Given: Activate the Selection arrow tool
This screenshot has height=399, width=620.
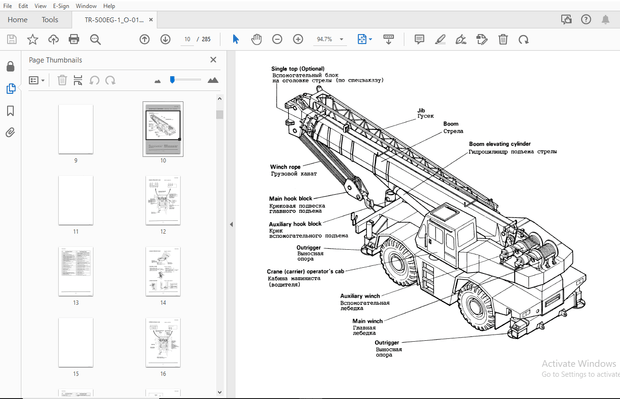Looking at the screenshot, I should (x=236, y=39).
